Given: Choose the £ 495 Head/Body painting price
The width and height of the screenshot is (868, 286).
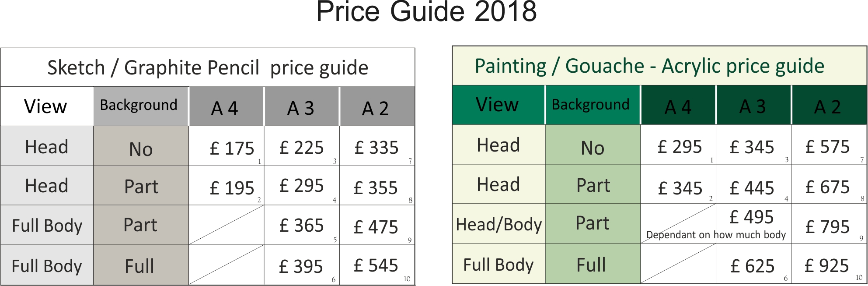Looking at the screenshot, I should point(752,217).
